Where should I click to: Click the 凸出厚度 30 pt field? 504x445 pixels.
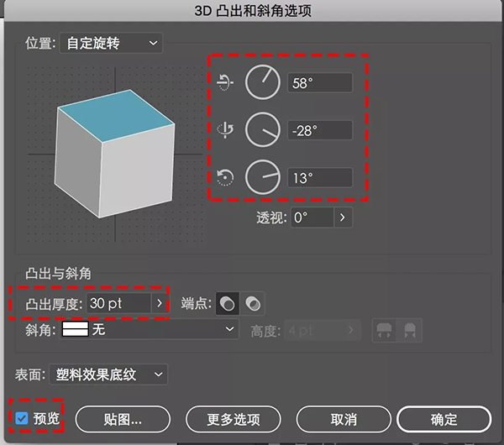pyautogui.click(x=118, y=303)
